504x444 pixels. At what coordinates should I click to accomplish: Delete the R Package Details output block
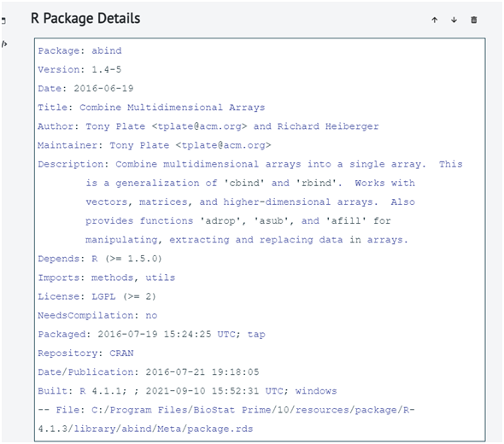click(474, 20)
